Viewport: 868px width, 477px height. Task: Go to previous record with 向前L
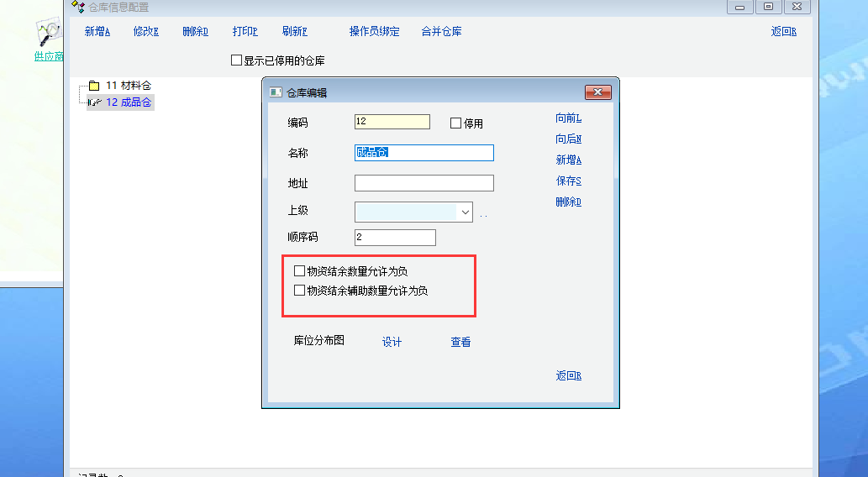[x=568, y=118]
